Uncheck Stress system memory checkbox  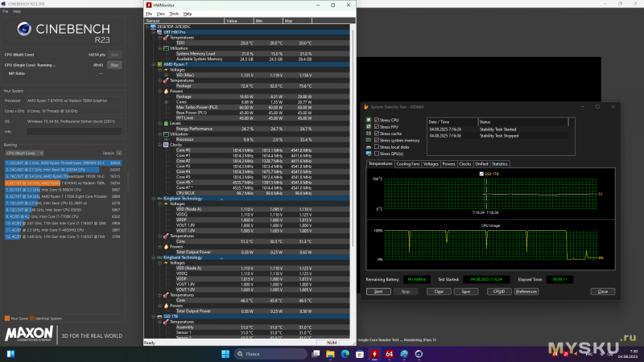click(377, 140)
